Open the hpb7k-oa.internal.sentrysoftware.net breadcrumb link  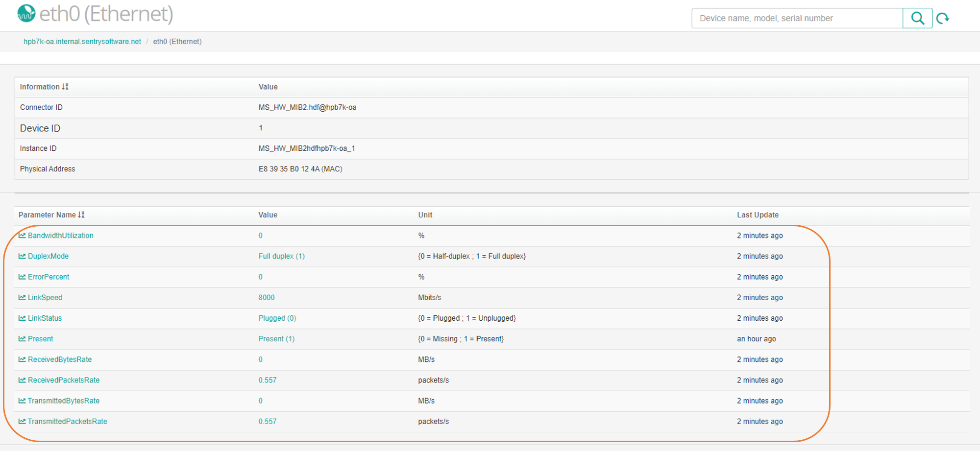coord(82,41)
